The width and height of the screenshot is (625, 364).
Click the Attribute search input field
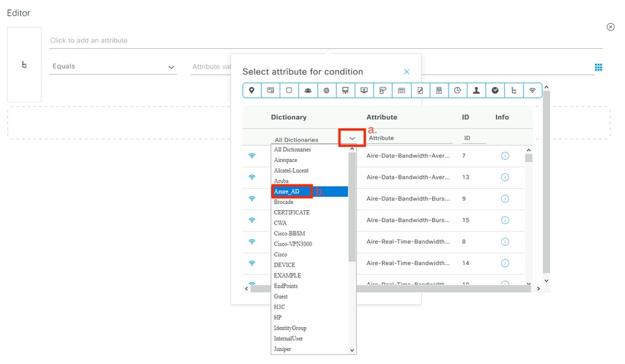pyautogui.click(x=407, y=137)
